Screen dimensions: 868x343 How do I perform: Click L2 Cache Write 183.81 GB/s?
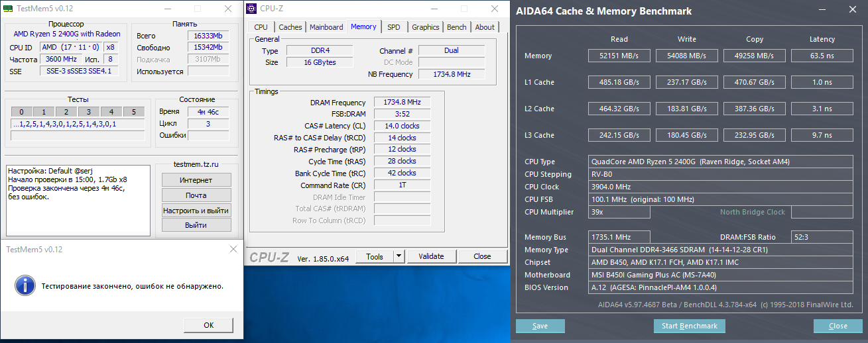click(x=686, y=109)
